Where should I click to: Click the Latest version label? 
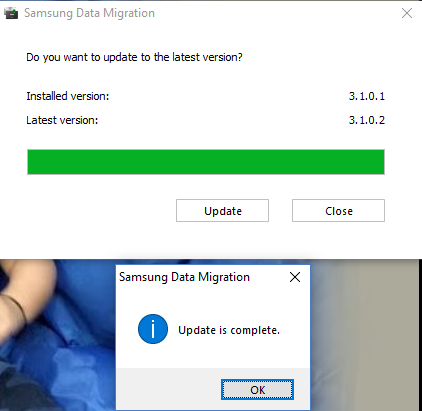coord(62,120)
